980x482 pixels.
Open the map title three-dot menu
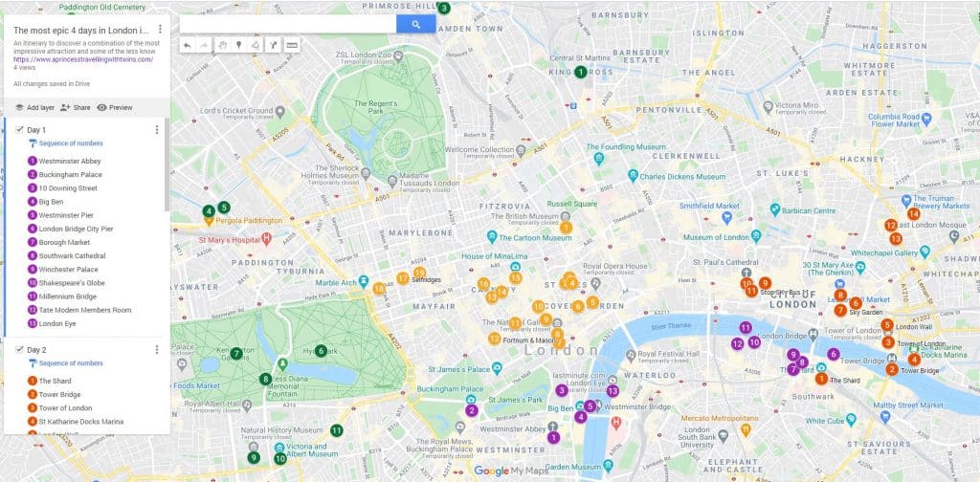point(160,30)
